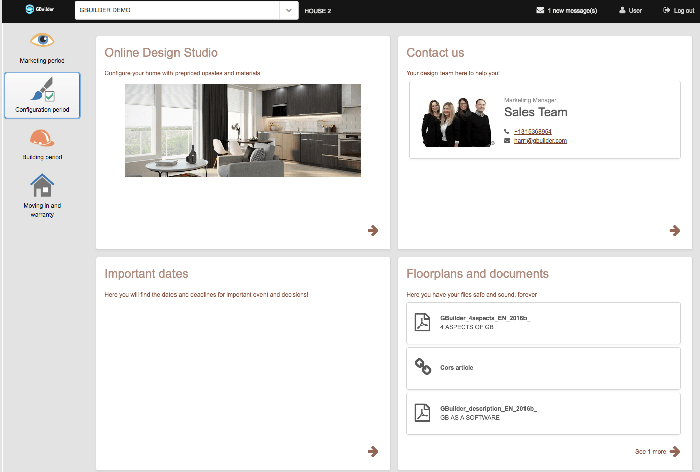This screenshot has height=472, width=700.
Task: Click the GBuilder logo in header
Action: tap(41, 10)
